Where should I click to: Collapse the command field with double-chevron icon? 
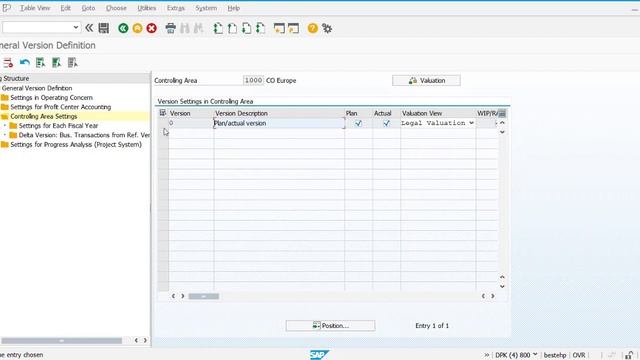pyautogui.click(x=89, y=28)
